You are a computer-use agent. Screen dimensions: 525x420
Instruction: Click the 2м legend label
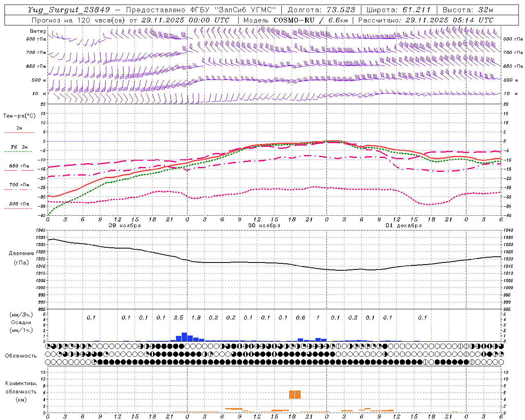pos(19,128)
